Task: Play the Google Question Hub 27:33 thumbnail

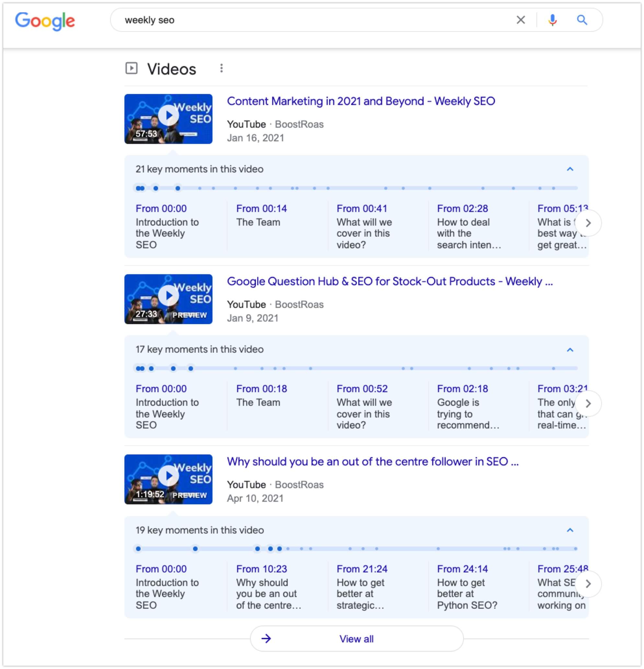Action: (168, 299)
